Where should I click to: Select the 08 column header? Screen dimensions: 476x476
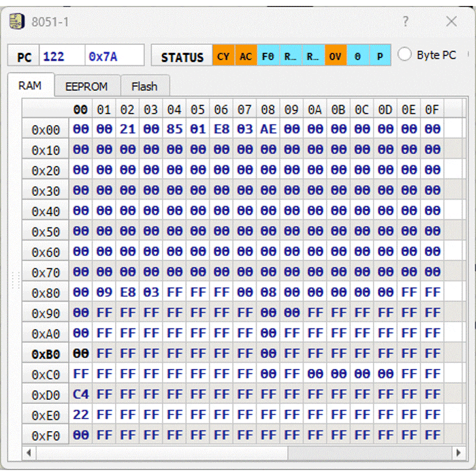[268, 109]
